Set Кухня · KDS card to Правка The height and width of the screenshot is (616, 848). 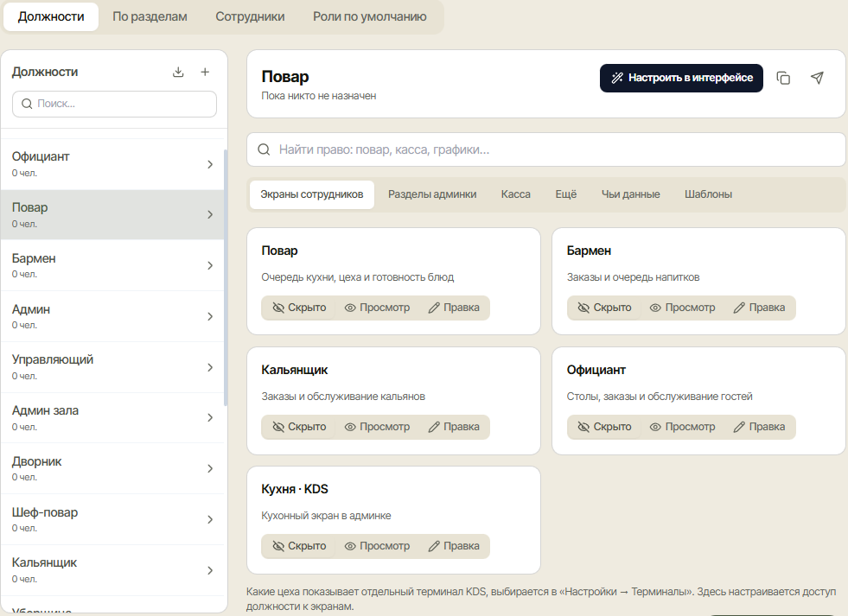click(x=453, y=546)
